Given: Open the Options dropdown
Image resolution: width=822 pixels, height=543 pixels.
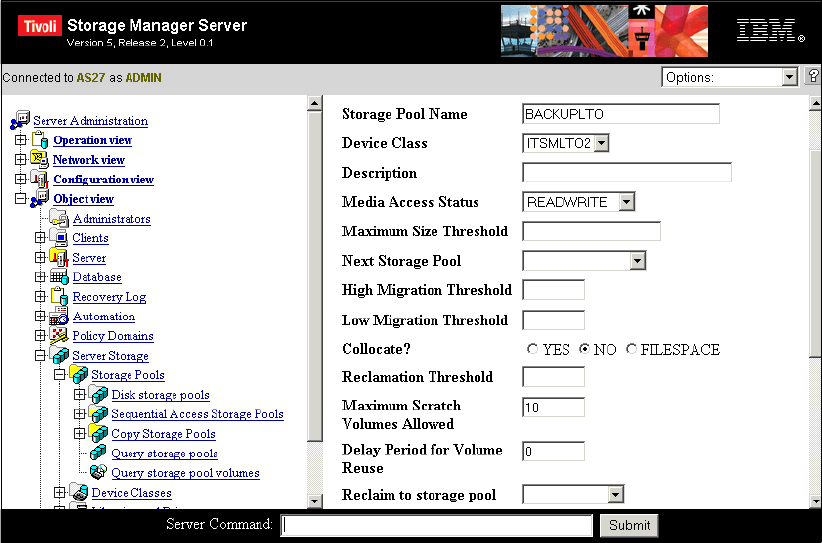Looking at the screenshot, I should (789, 78).
